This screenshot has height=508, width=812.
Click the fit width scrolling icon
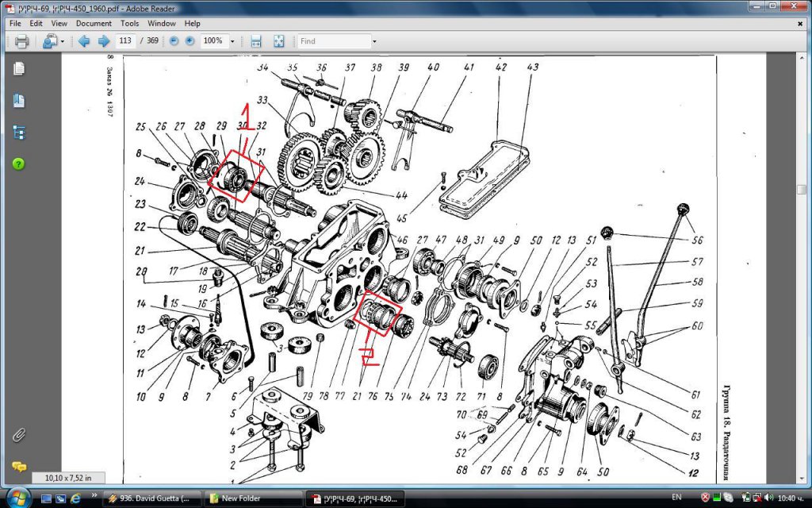(256, 41)
